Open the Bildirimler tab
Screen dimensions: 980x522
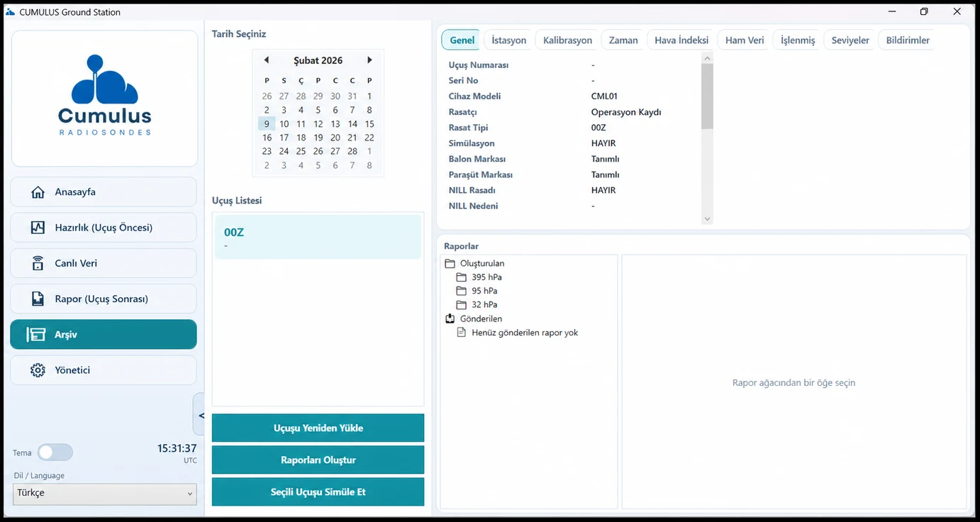[x=908, y=40]
